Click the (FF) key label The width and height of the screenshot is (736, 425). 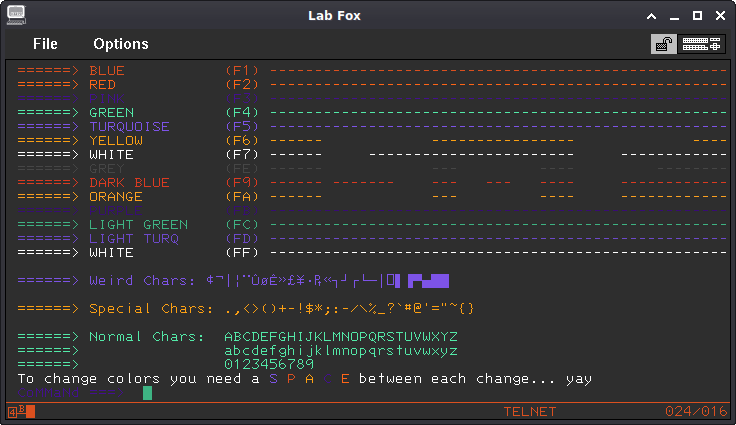click(x=242, y=253)
